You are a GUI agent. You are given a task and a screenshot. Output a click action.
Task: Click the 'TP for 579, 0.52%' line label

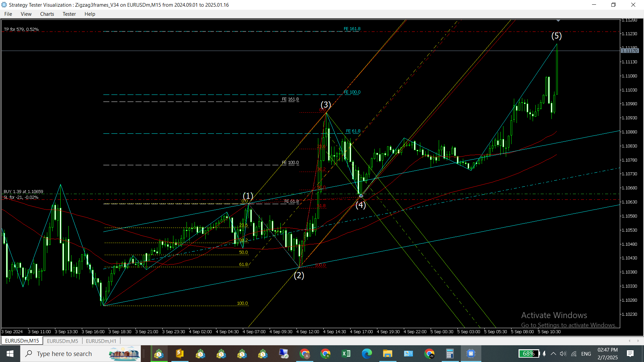pos(21,29)
